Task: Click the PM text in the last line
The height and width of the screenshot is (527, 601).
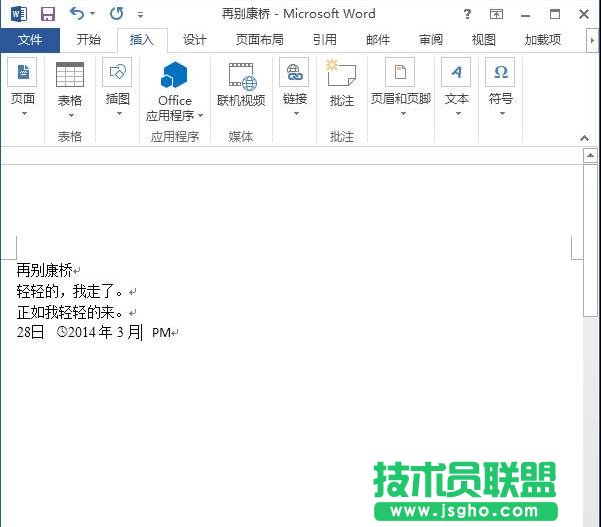Action: (161, 333)
